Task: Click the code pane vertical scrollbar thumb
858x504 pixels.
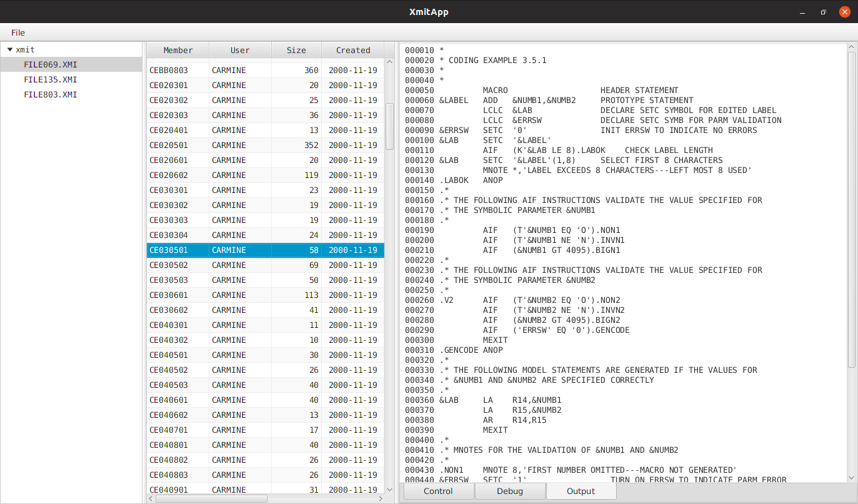Action: point(852,209)
